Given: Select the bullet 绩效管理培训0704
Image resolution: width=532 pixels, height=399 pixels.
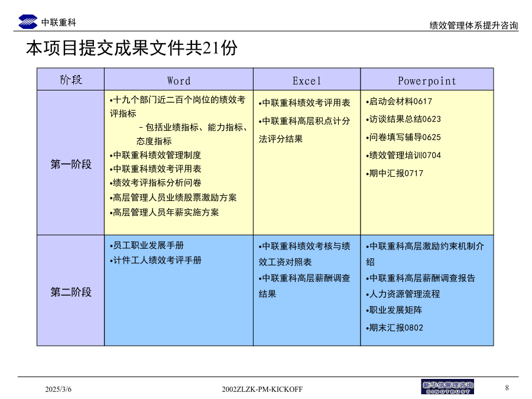Looking at the screenshot, I should click(x=403, y=155).
